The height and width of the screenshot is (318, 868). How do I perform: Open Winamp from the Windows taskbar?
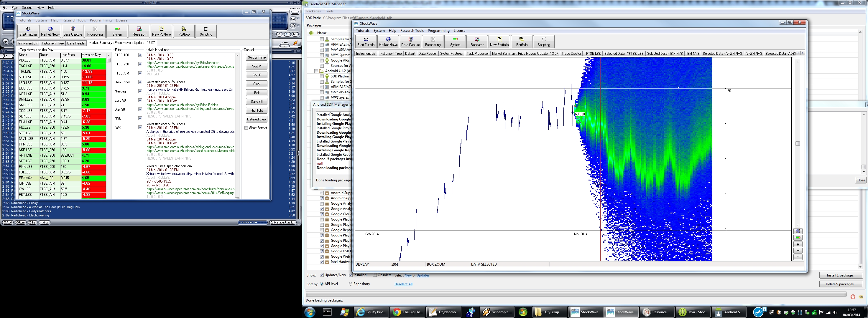[498, 312]
